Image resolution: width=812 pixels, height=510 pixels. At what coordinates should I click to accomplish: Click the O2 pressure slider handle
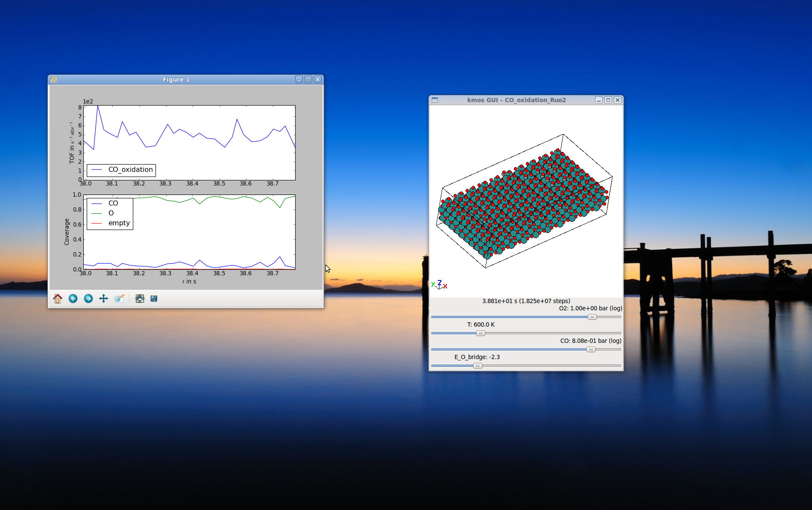592,317
